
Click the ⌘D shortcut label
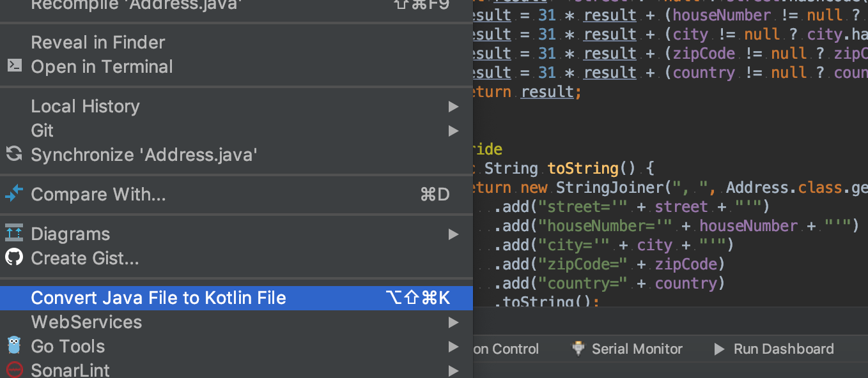point(435,194)
